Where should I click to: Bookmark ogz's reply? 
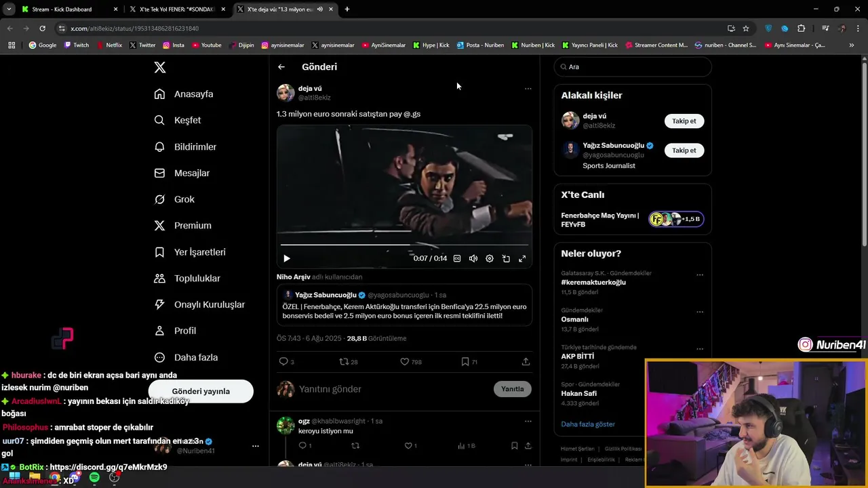coord(514,446)
